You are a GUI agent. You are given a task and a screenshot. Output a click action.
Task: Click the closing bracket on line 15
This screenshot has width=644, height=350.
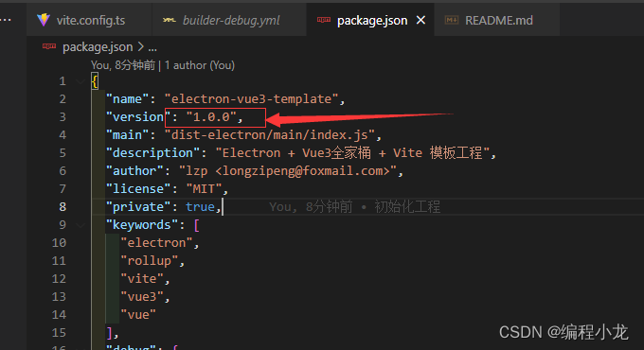pyautogui.click(x=109, y=333)
